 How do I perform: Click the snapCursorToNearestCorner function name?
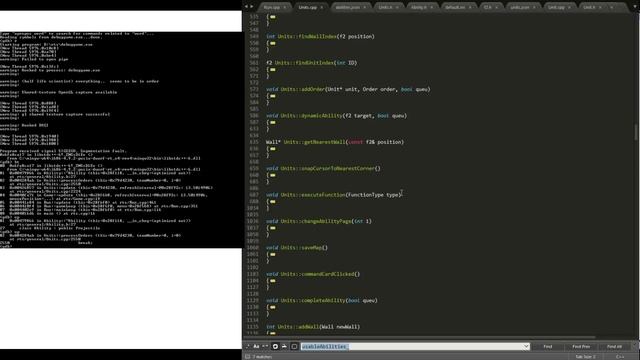(337, 169)
